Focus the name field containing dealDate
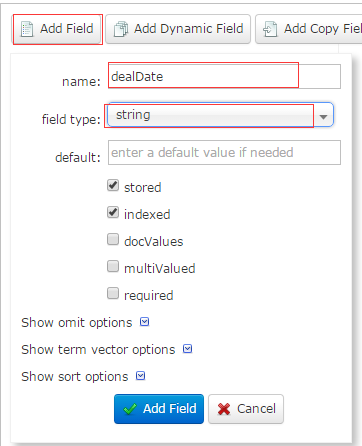 224,76
